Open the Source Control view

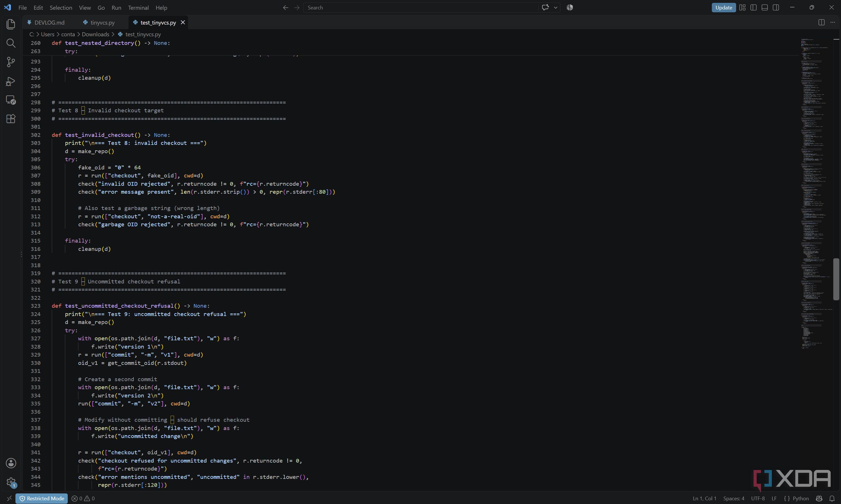point(11,62)
